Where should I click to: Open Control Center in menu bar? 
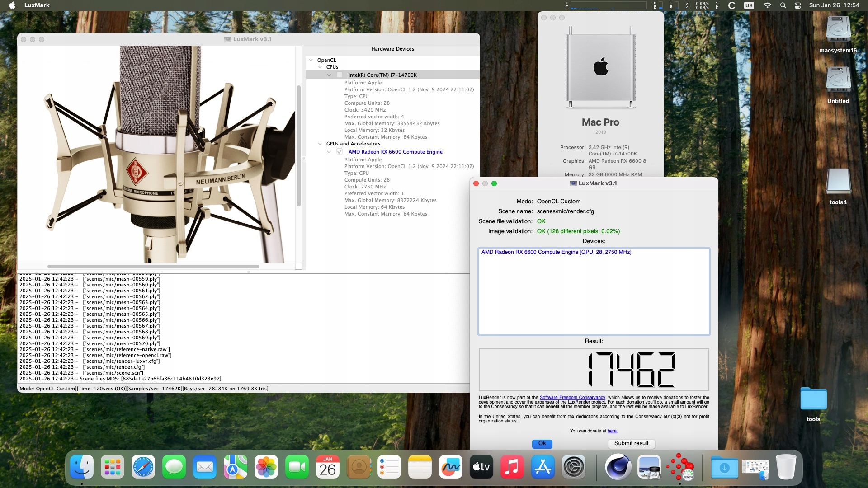(x=798, y=5)
